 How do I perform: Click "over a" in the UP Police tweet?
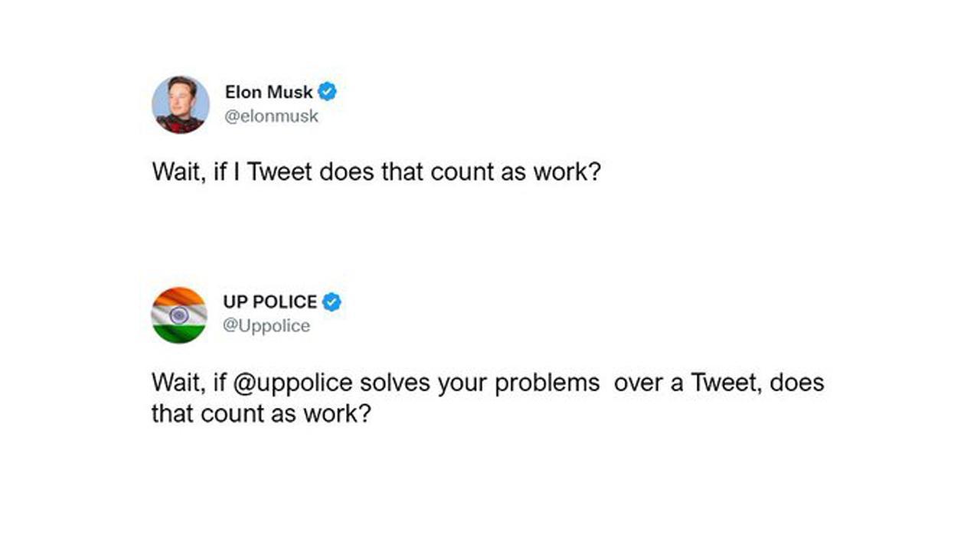point(648,383)
